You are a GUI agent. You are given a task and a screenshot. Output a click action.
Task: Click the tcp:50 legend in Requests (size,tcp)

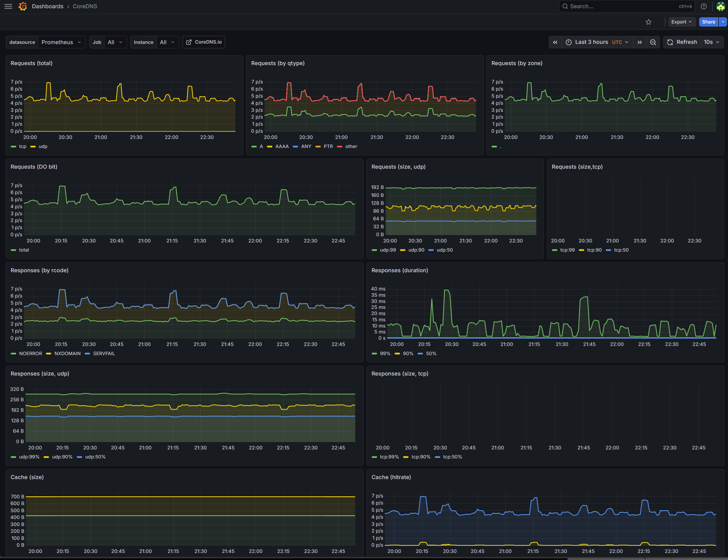coord(621,250)
